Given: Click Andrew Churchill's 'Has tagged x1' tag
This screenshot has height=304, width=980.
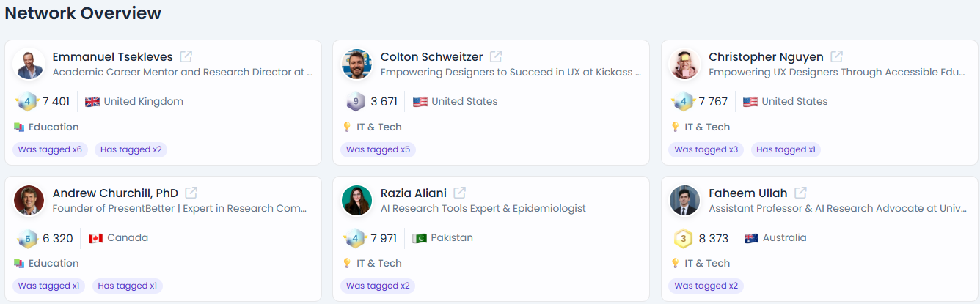Looking at the screenshot, I should [128, 286].
